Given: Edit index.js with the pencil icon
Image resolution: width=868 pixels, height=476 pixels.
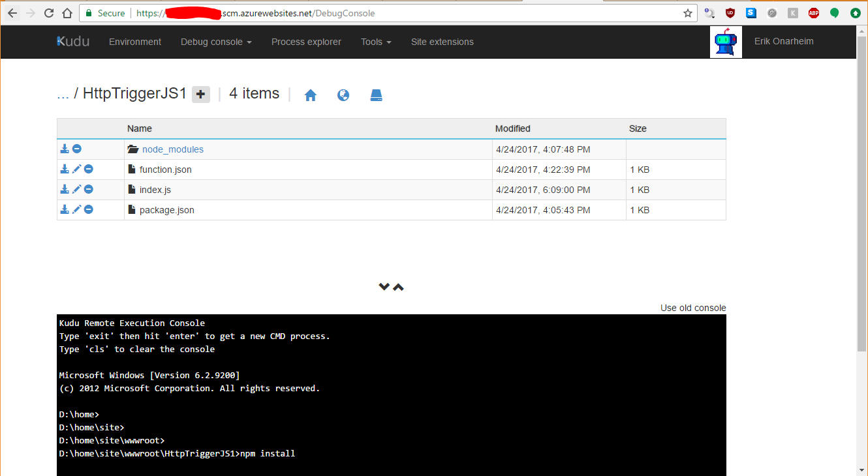Looking at the screenshot, I should tap(76, 190).
